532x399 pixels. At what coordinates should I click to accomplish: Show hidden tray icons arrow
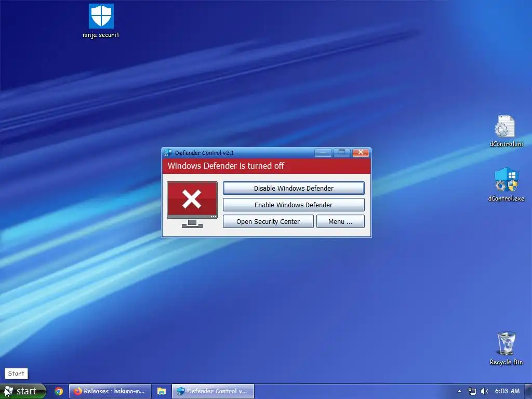[x=459, y=391]
